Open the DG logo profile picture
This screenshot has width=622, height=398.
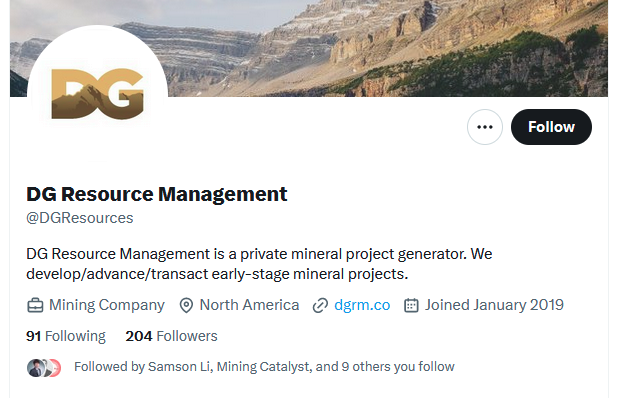coord(98,94)
